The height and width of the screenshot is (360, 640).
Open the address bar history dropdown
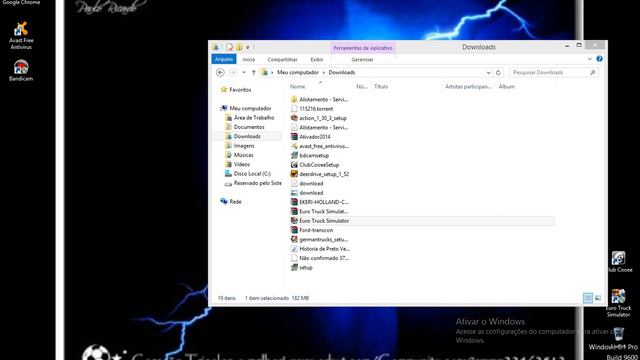click(488, 73)
